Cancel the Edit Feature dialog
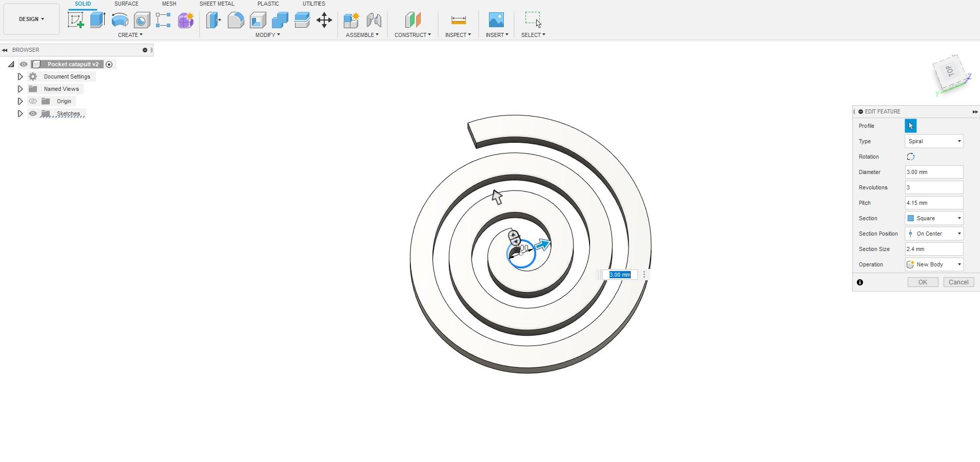The image size is (980, 462). (x=957, y=282)
